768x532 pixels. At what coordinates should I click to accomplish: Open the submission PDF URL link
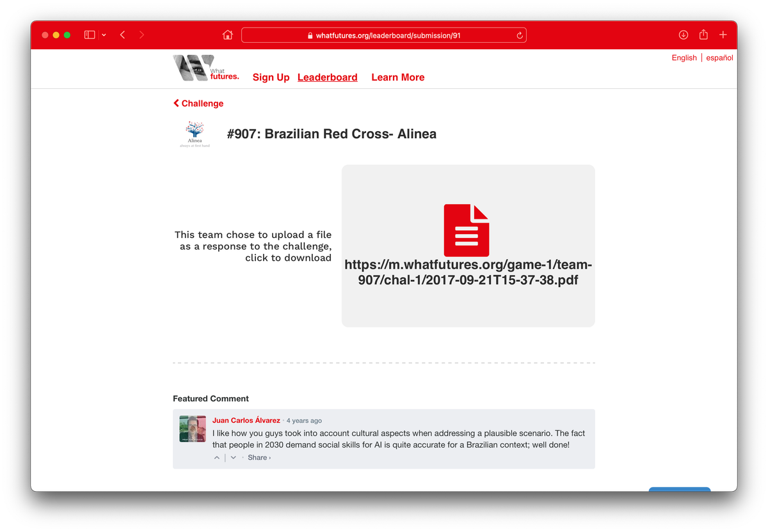tap(468, 272)
